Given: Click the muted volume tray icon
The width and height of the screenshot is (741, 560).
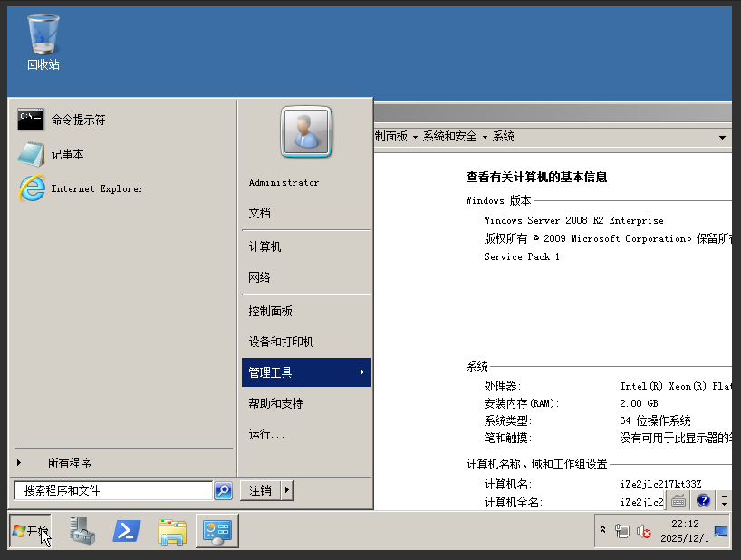Looking at the screenshot, I should pyautogui.click(x=644, y=532).
